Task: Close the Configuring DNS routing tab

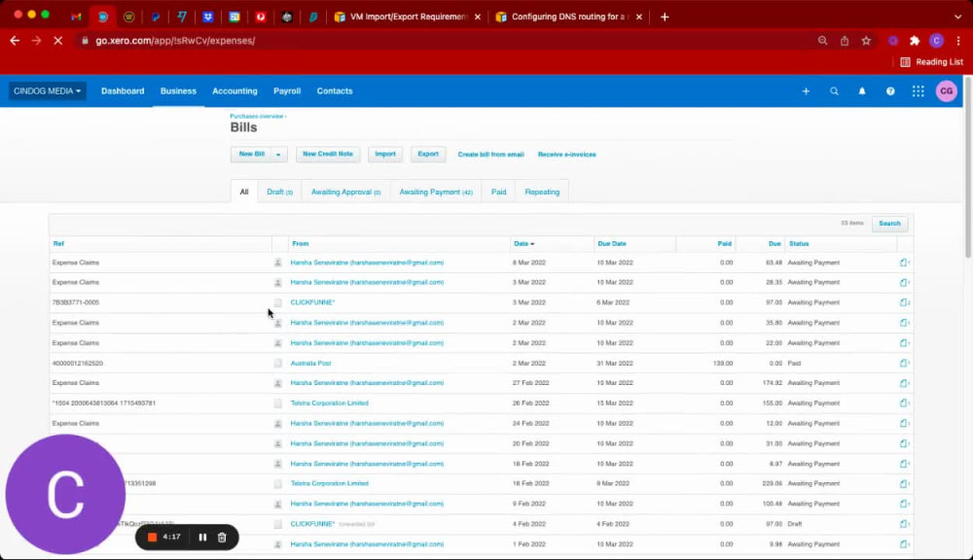Action: pyautogui.click(x=639, y=17)
